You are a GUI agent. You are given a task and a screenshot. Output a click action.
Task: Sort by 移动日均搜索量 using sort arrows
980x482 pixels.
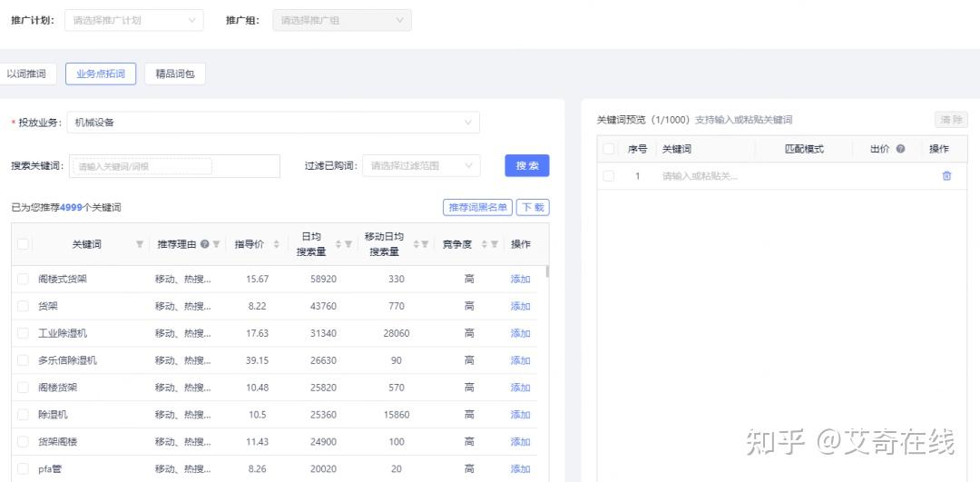416,244
